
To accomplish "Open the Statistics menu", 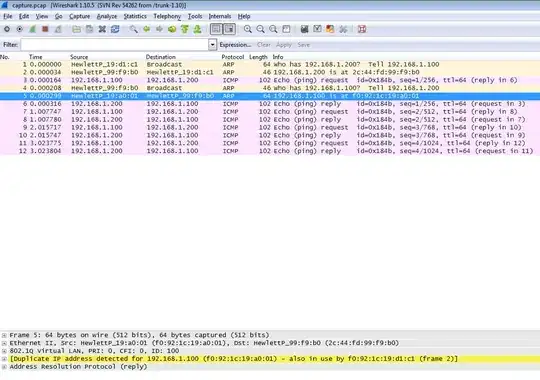I will (x=135, y=16).
